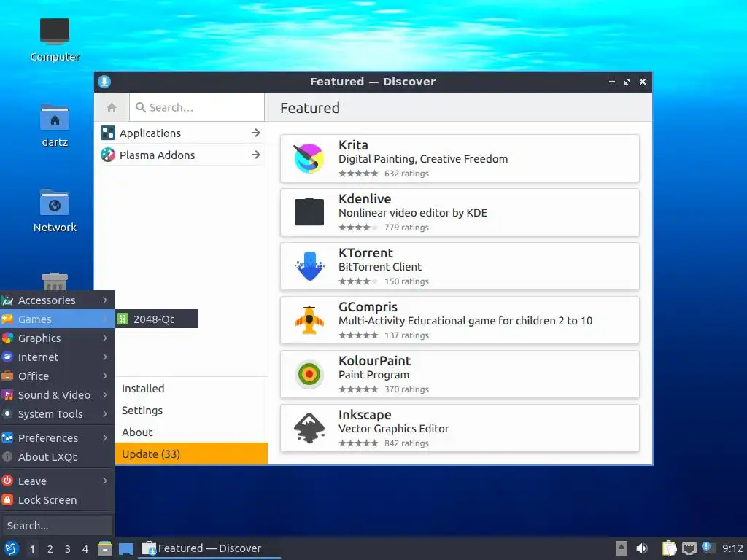Viewport: 747px width, 560px height.
Task: Switch to virtual desktop 2
Action: tap(50, 549)
